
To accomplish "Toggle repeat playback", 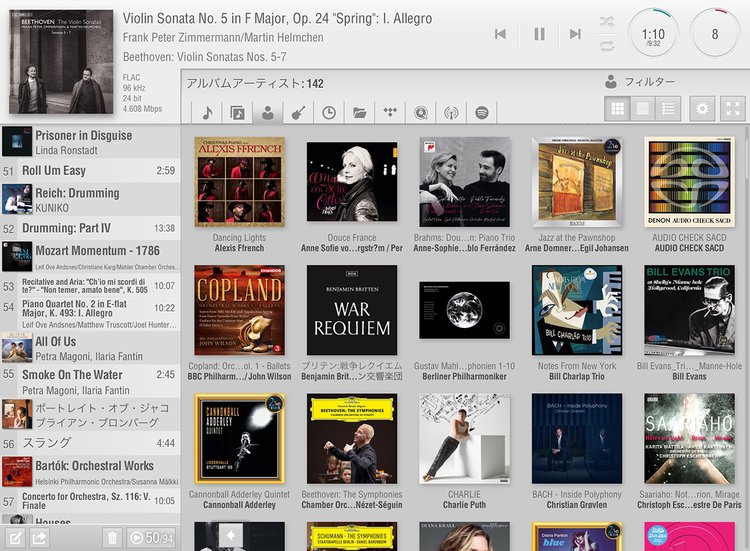I will coord(607,45).
